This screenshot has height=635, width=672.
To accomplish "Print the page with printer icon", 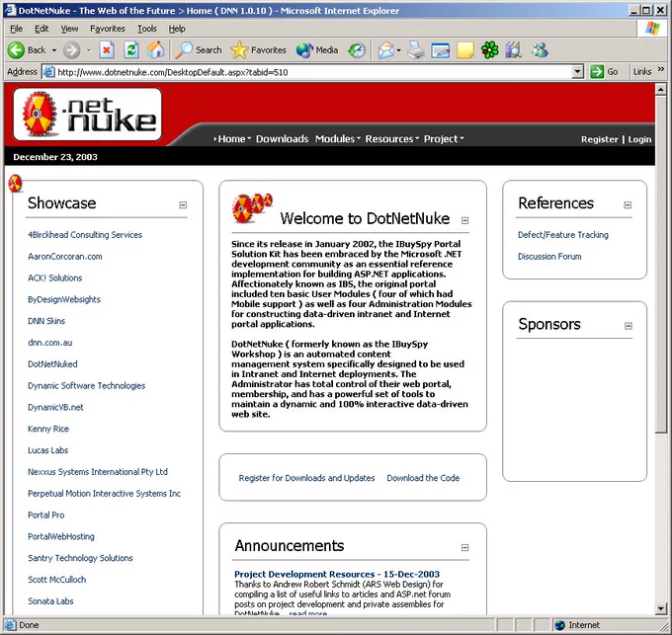I will (x=415, y=50).
